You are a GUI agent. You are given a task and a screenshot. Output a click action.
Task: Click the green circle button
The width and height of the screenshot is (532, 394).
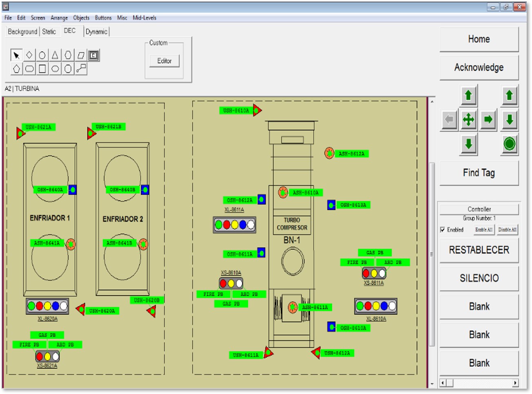point(509,144)
